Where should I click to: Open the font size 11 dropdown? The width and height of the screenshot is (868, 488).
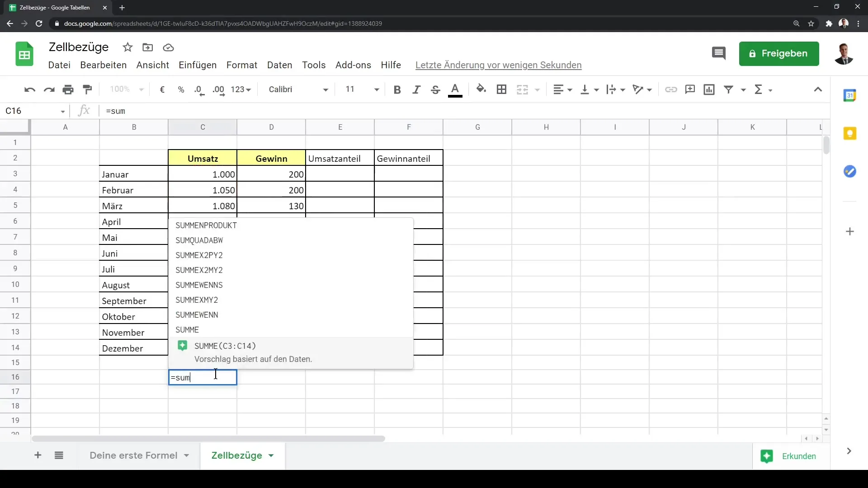362,89
